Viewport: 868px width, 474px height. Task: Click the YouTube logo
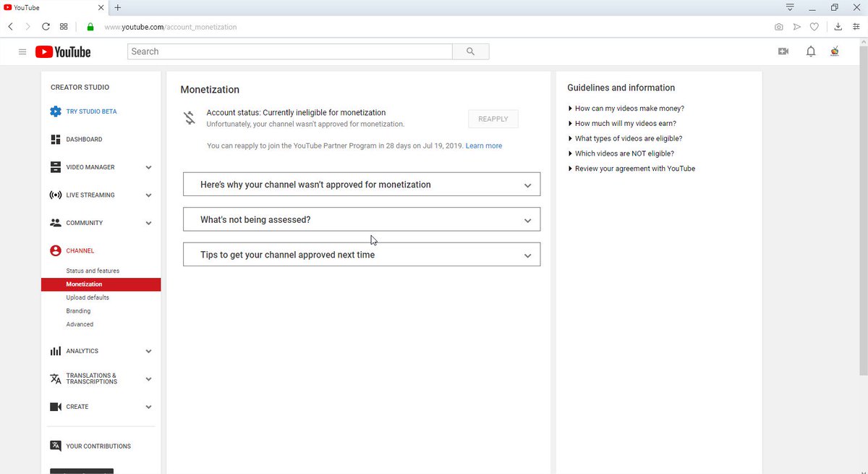click(x=63, y=52)
